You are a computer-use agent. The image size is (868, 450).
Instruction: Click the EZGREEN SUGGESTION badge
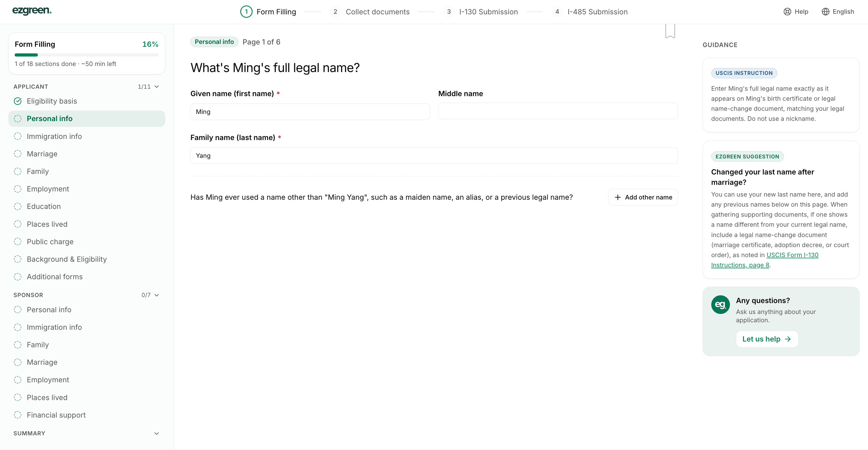coord(747,157)
